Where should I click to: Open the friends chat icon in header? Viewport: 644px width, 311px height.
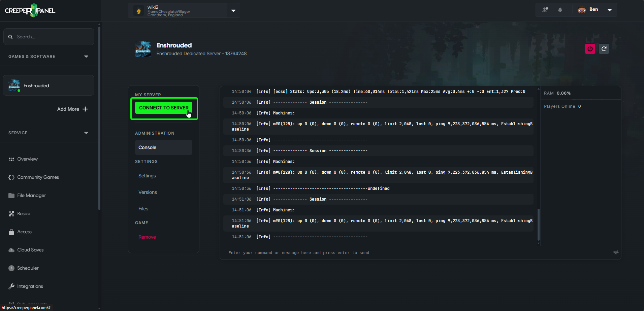545,10
